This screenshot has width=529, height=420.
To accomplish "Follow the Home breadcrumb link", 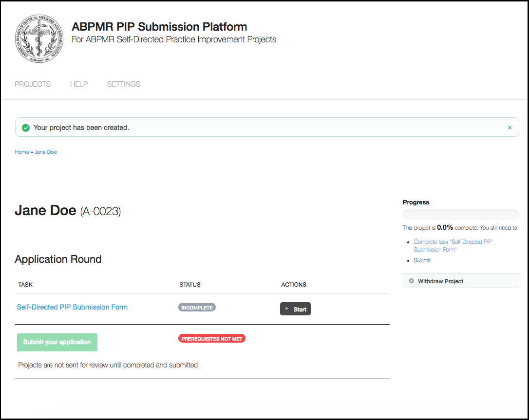I will coord(22,152).
